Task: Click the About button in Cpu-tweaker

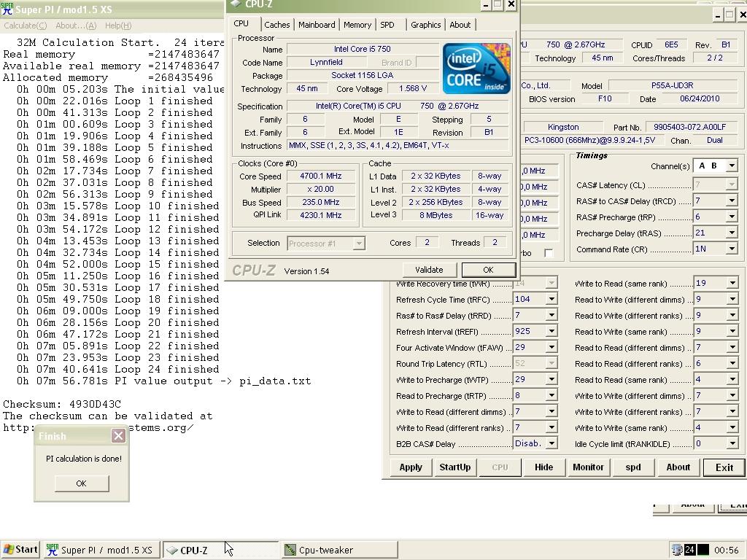Action: (x=678, y=467)
